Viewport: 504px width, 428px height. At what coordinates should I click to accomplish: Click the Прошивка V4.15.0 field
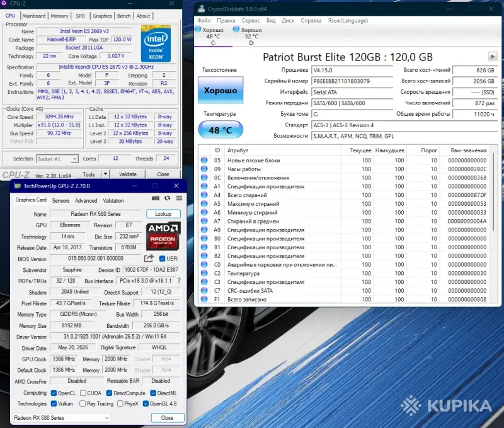[x=352, y=70]
